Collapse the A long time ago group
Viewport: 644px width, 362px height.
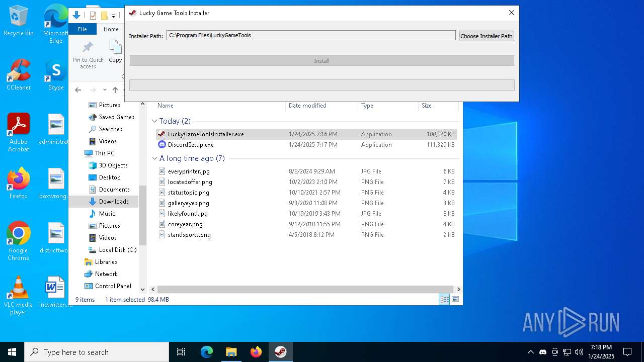coord(154,158)
